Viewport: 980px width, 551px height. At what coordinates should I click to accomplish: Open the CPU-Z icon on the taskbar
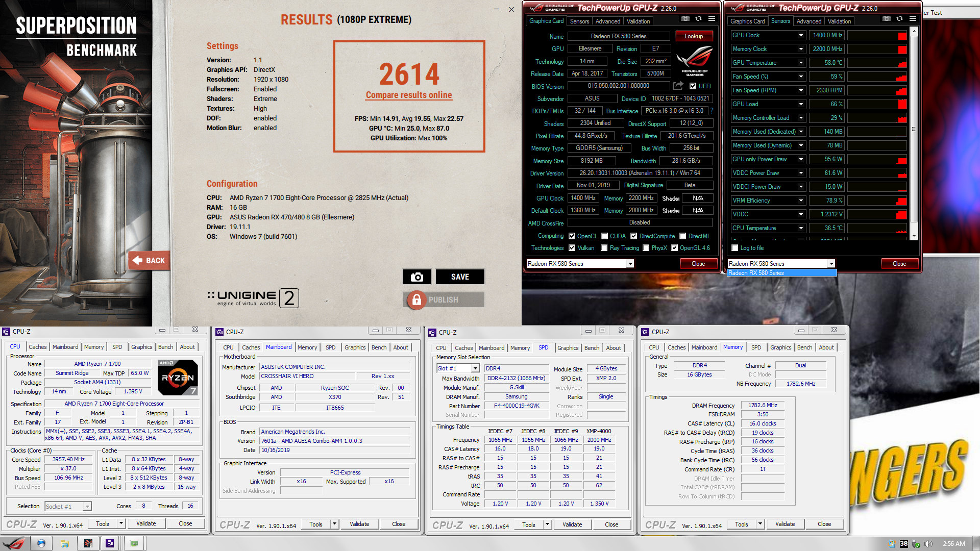point(110,543)
